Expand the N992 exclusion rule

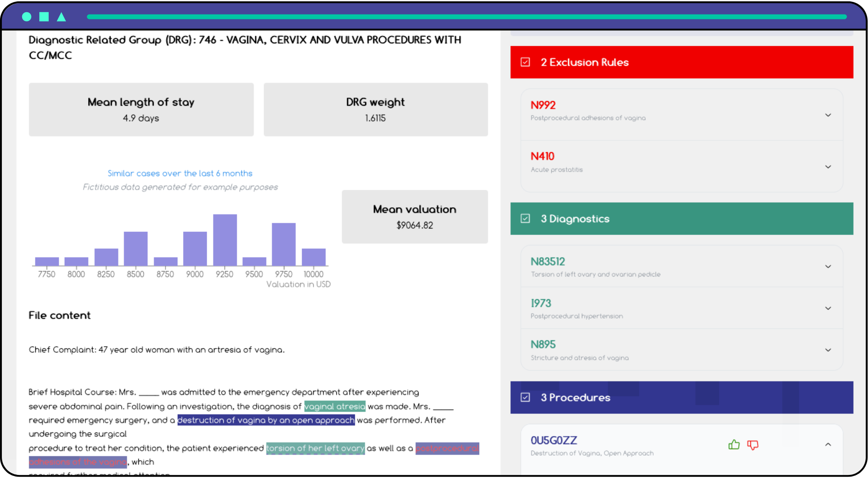click(828, 115)
